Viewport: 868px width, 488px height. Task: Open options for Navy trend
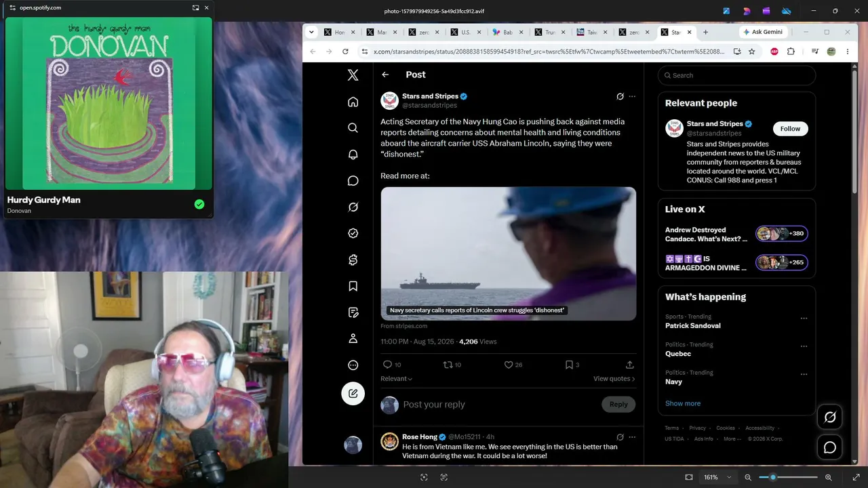804,373
